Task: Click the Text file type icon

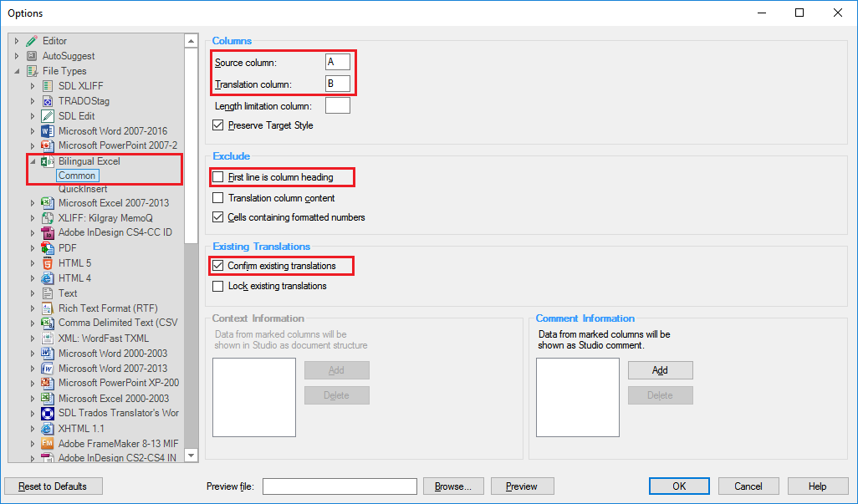Action: click(x=48, y=293)
